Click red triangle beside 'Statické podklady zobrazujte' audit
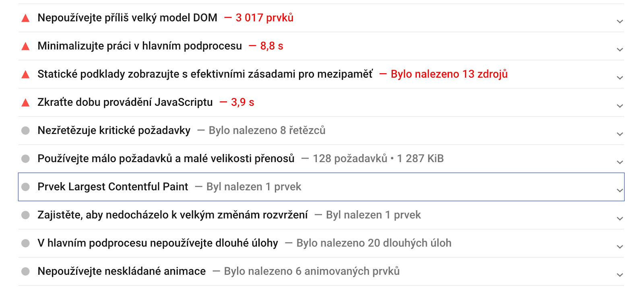Image resolution: width=644 pixels, height=292 pixels. pos(25,74)
